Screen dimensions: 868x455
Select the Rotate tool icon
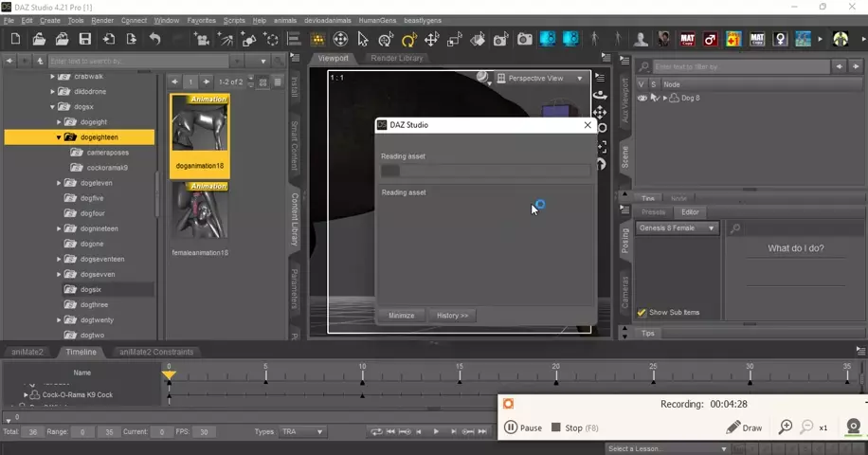click(408, 39)
